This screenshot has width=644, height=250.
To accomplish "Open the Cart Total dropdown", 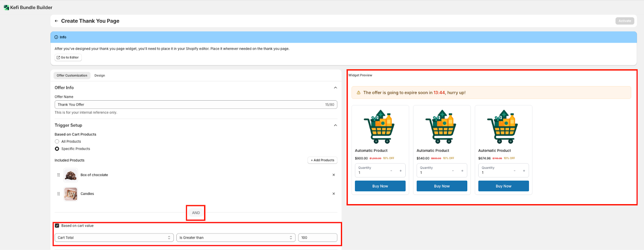I will pyautogui.click(x=114, y=238).
